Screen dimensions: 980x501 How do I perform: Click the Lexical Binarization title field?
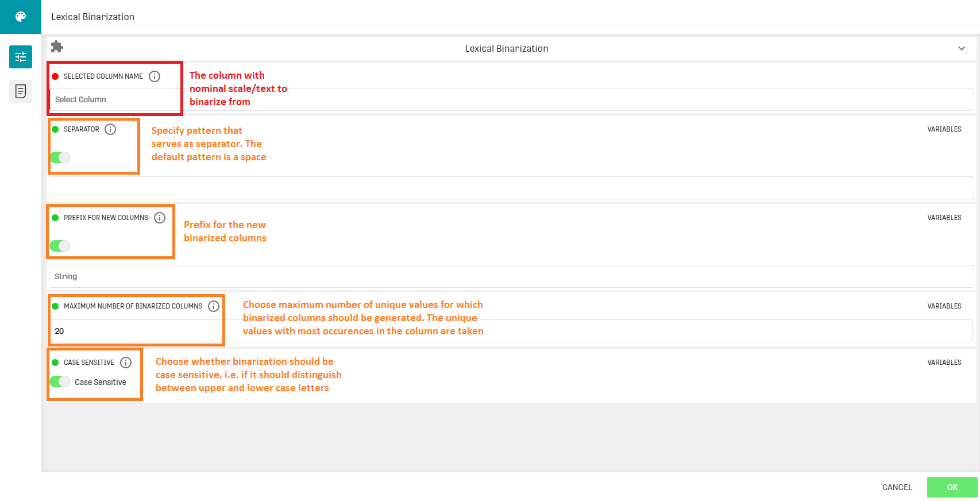[515, 17]
